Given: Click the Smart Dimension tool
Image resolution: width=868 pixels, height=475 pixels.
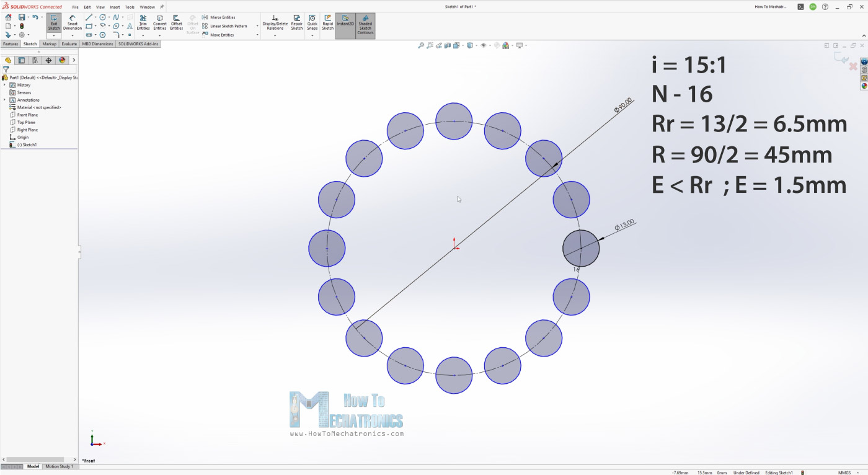Looking at the screenshot, I should (72, 22).
